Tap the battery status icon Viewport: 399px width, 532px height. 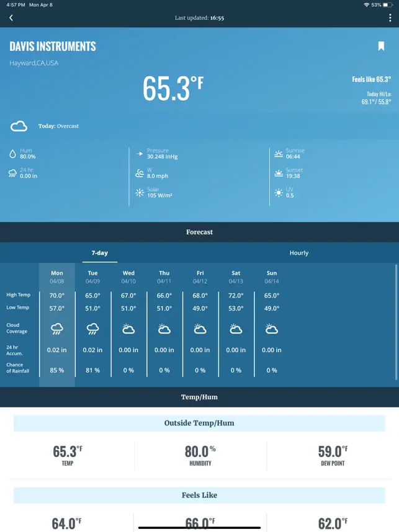point(388,5)
